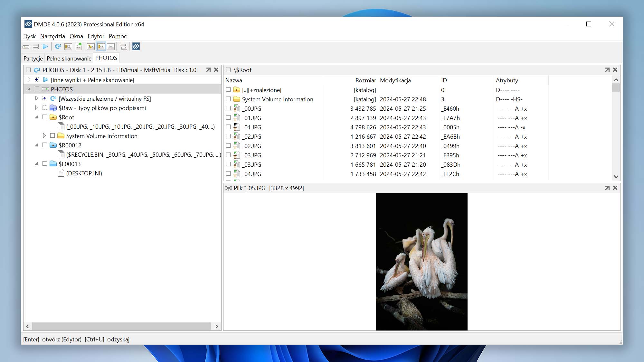
Task: Click the search magnifier toolbar icon
Action: tap(68, 46)
